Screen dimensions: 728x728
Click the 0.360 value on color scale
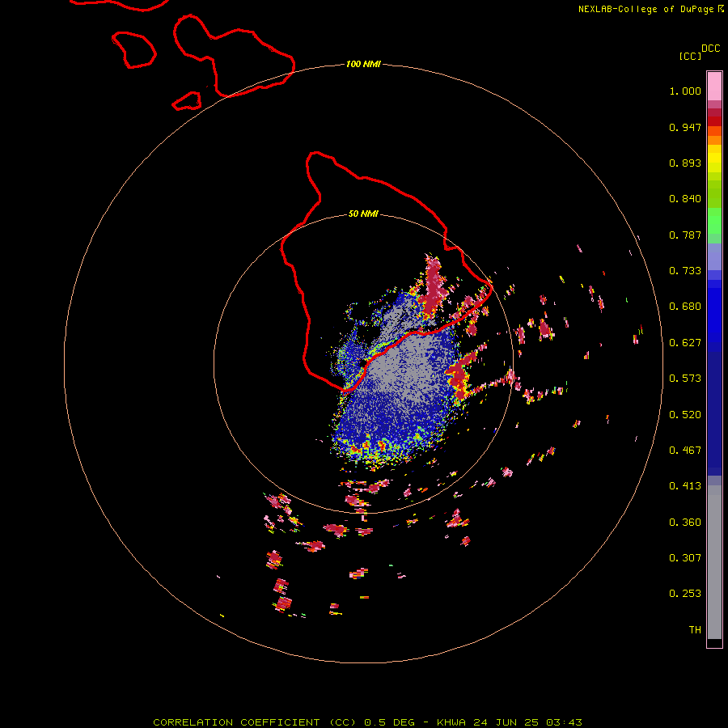[x=685, y=523]
